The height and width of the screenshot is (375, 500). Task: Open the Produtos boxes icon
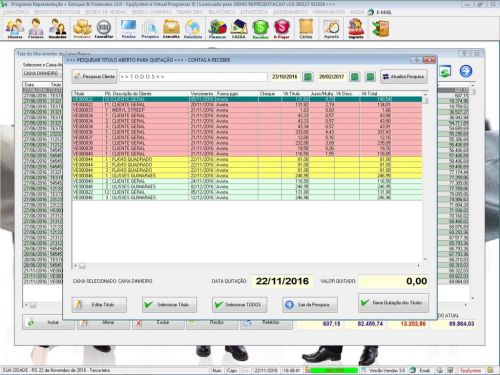point(82,28)
